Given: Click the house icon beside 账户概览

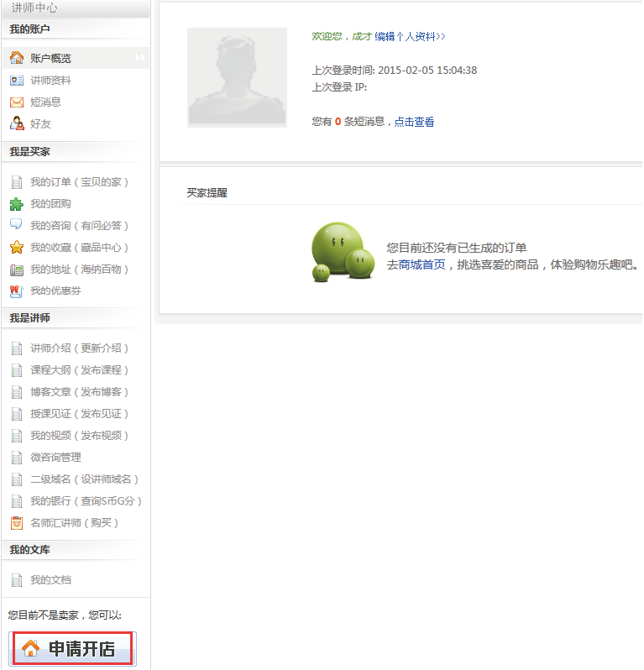Looking at the screenshot, I should click(x=17, y=58).
